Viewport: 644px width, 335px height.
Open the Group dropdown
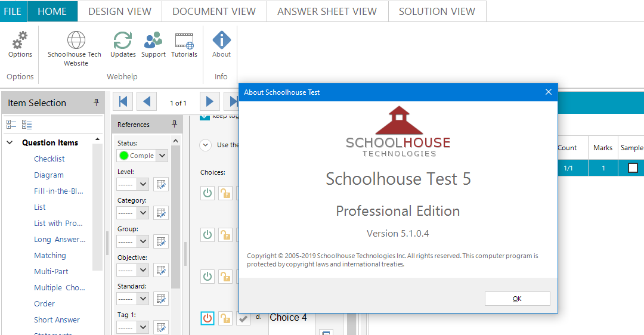pyautogui.click(x=143, y=241)
